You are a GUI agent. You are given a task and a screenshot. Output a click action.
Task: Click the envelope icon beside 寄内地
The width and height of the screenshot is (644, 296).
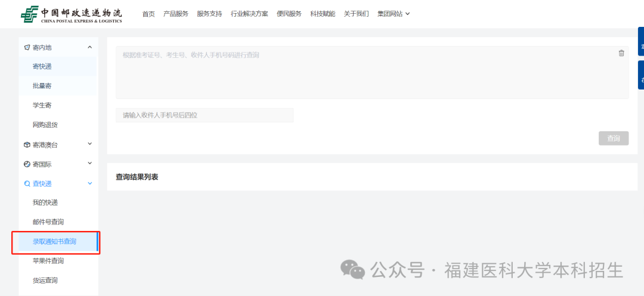point(27,47)
